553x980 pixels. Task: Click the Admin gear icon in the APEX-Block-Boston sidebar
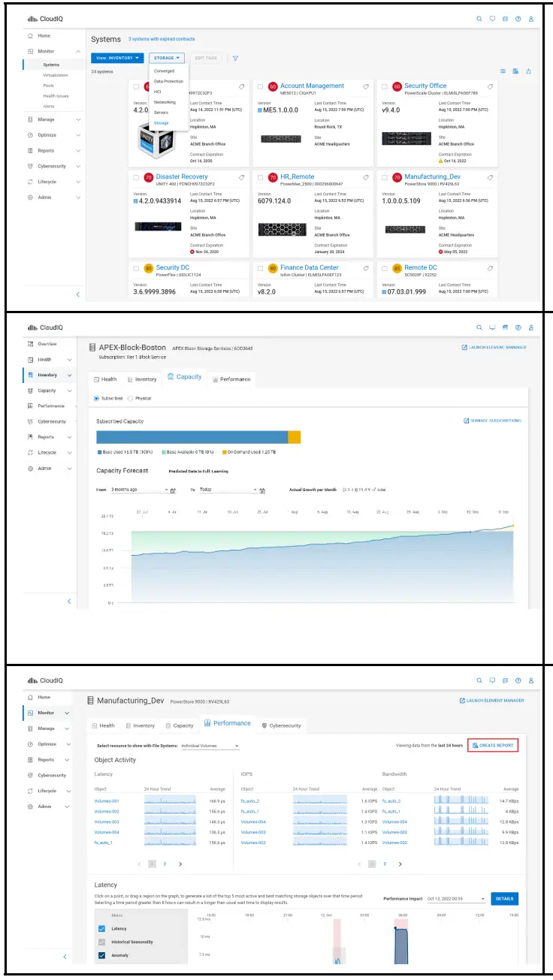[30, 469]
